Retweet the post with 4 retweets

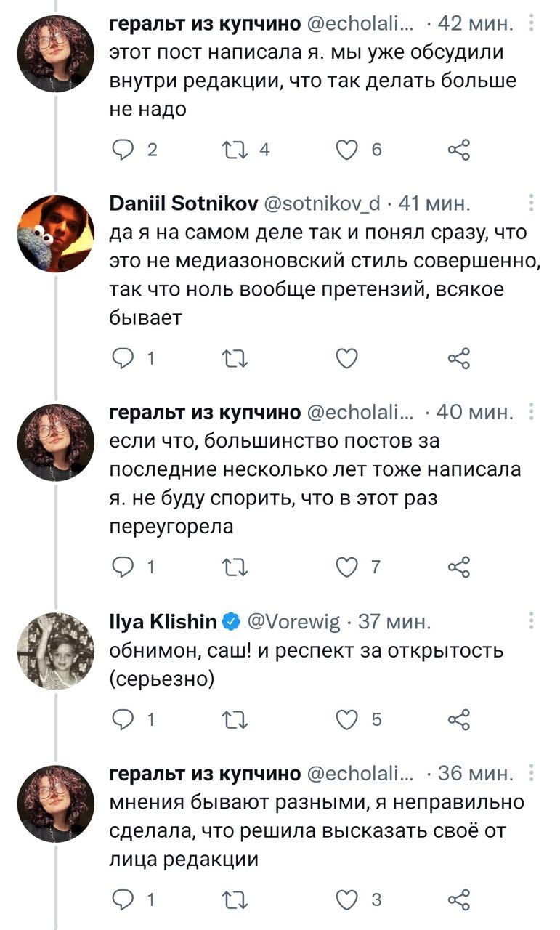[x=235, y=150]
